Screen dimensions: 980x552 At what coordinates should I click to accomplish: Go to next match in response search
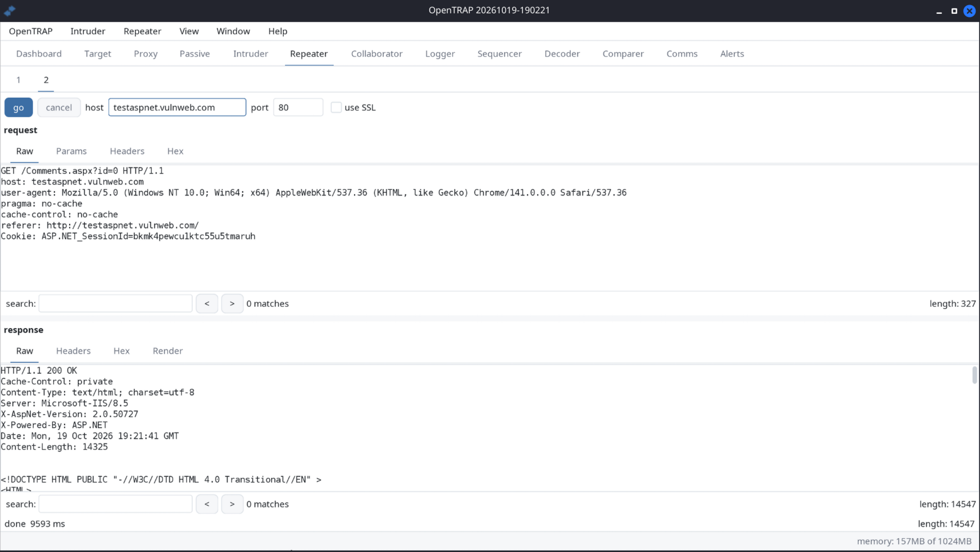pos(232,504)
